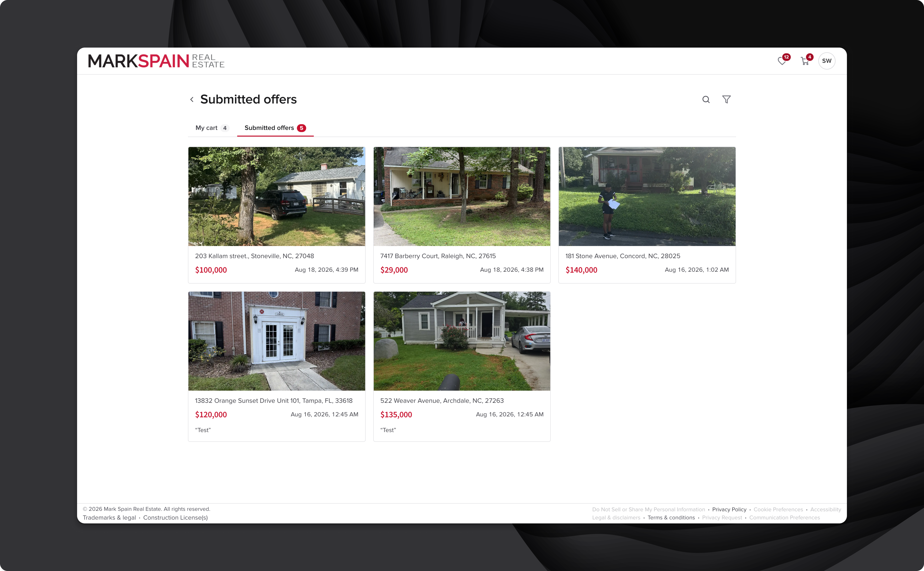Open the Do Not Sell or Share My Personal Information link
This screenshot has height=571, width=924.
click(648, 509)
